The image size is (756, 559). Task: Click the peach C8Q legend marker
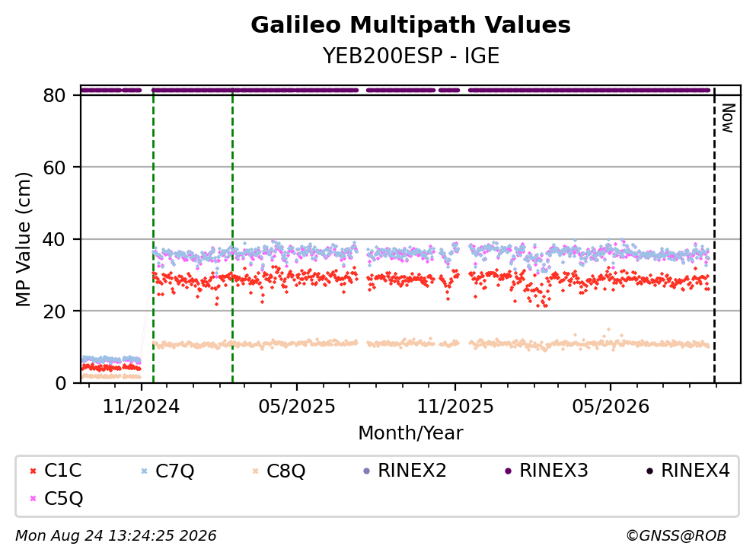tap(255, 471)
